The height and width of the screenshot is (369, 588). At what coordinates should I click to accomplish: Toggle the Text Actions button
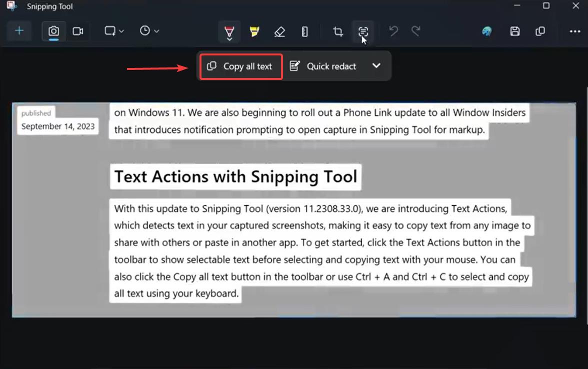[363, 31]
